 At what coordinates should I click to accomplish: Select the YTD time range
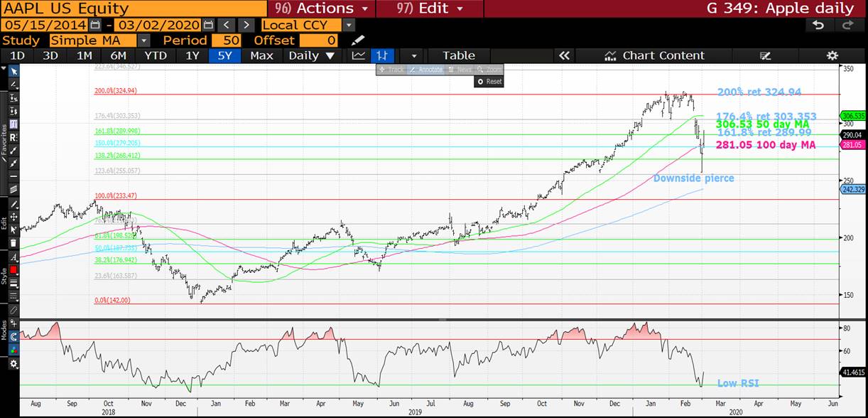click(156, 55)
